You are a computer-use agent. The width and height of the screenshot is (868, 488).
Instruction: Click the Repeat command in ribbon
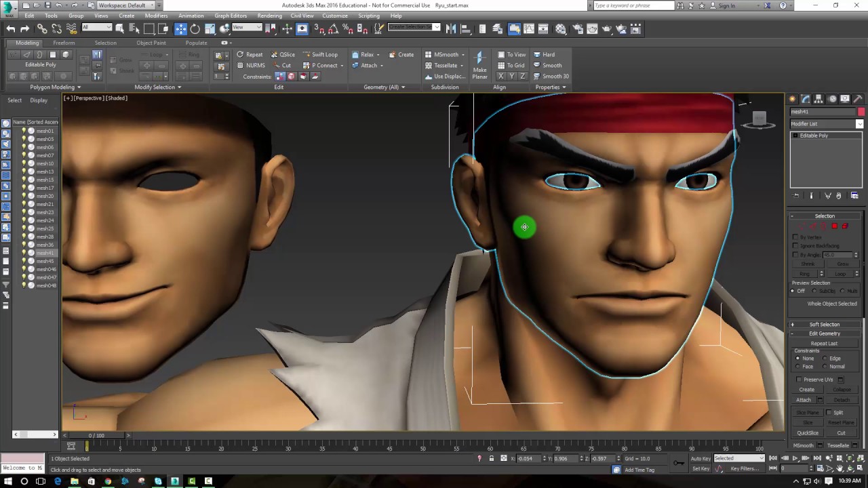250,55
